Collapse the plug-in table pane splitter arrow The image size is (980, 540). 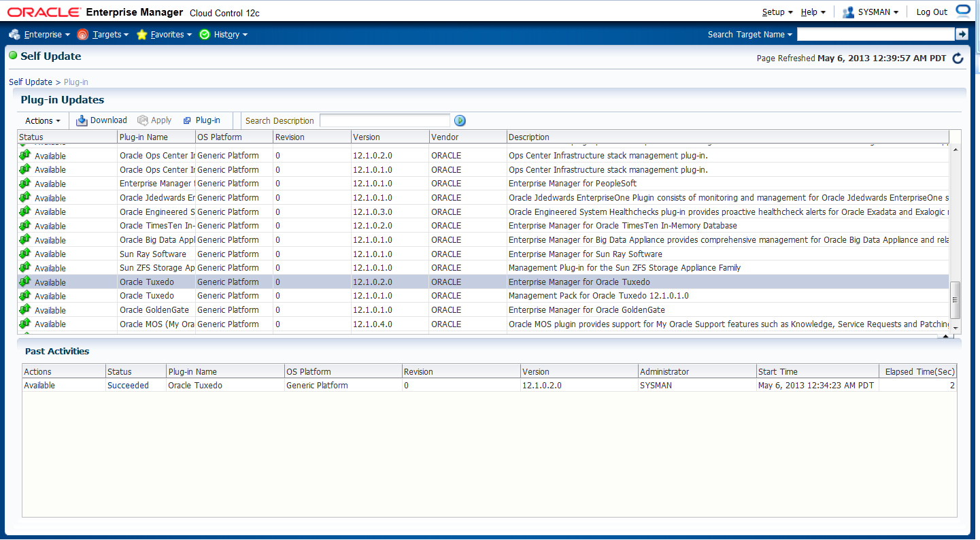944,336
